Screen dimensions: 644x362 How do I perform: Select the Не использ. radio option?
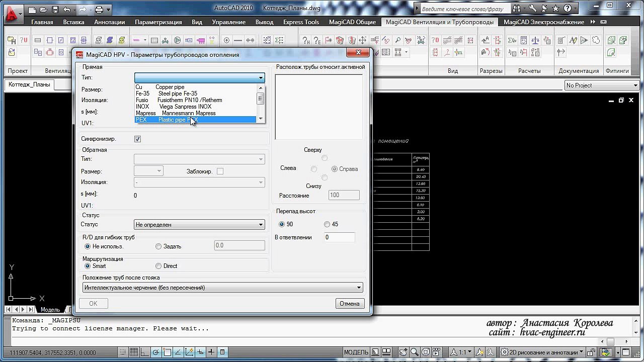[88, 246]
